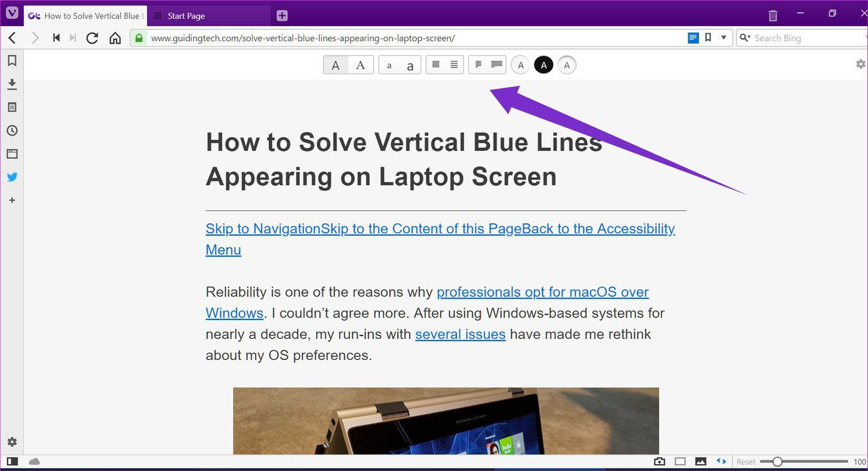
Task: Choose the looser line height option
Action: pyautogui.click(x=455, y=65)
